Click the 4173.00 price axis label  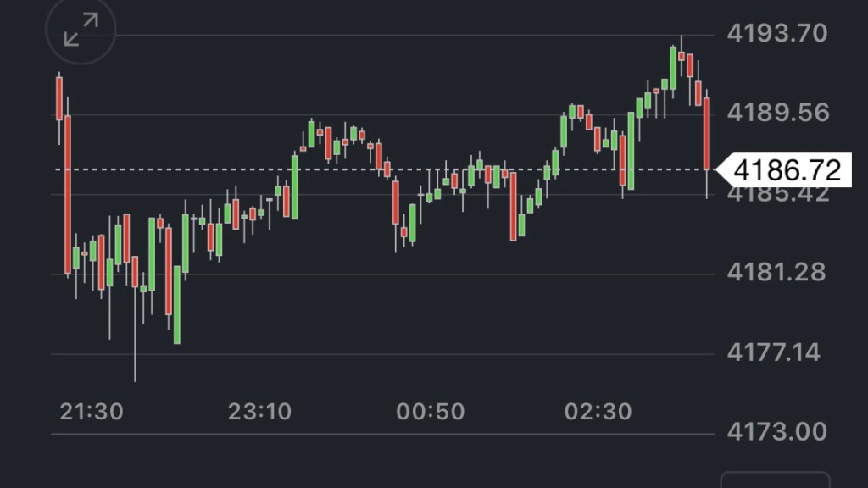tap(776, 432)
